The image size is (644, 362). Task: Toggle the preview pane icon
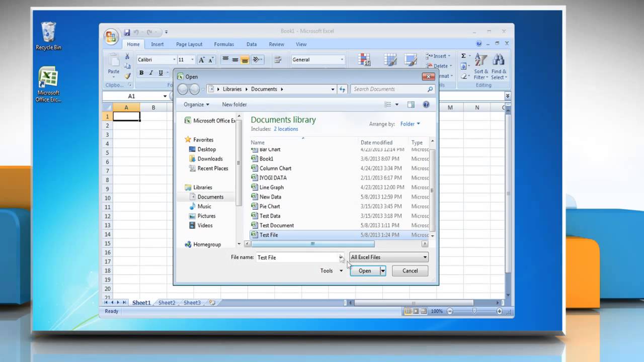[411, 105]
